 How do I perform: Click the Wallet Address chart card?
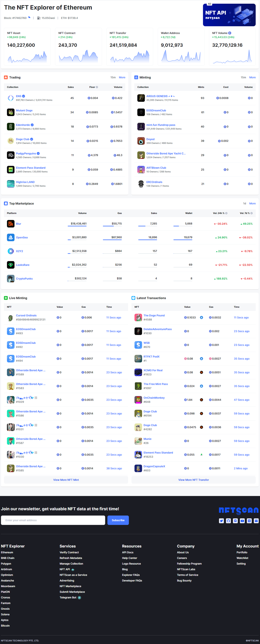coord(181,46)
